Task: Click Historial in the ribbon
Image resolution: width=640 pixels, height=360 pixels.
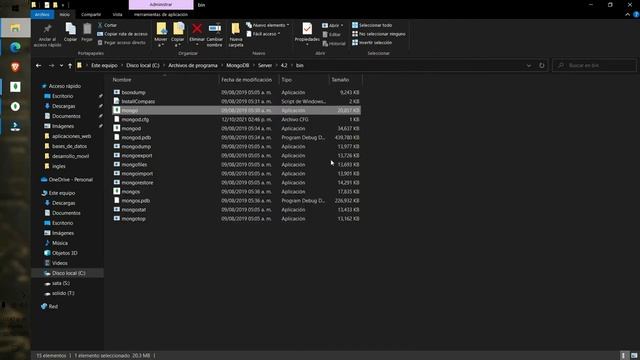Action: click(334, 43)
